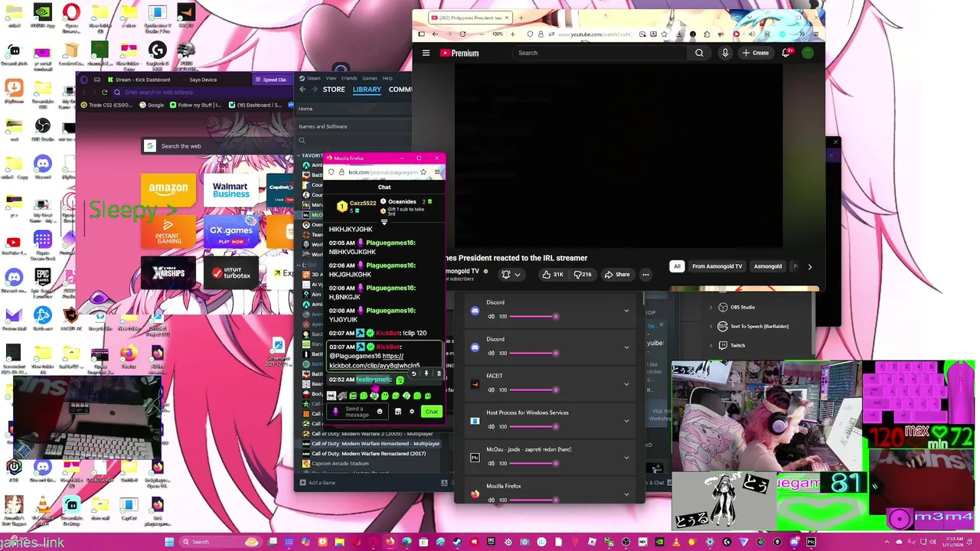Screen dimensions: 980x551
Task: Select the 'From Asmongold TV' chip
Action: tap(717, 266)
